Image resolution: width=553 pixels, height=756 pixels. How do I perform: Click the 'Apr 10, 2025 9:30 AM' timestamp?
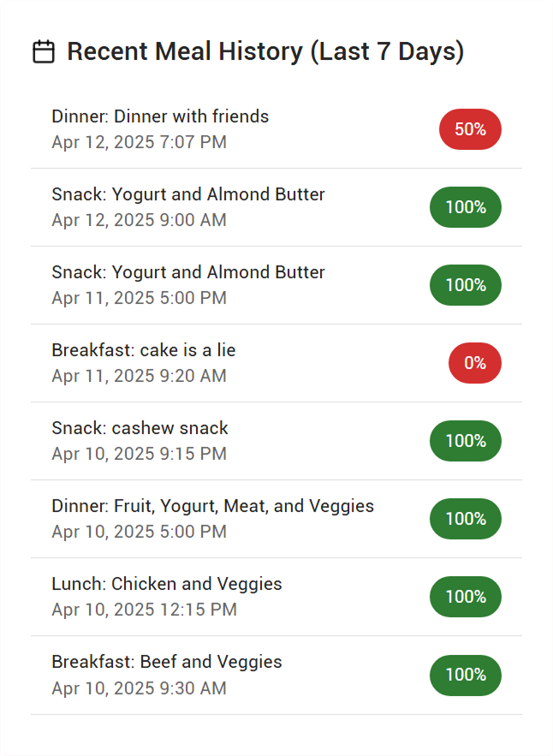click(x=140, y=688)
